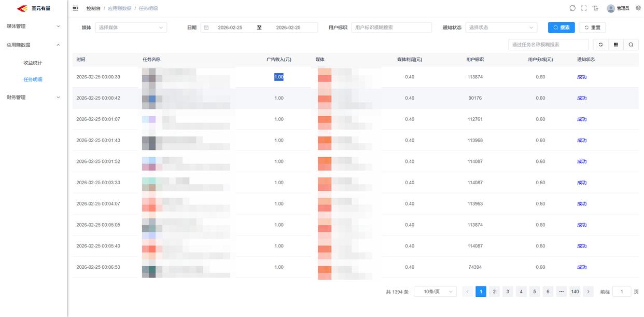
Task: Click 成功 link in the 00:01:07 row
Action: [x=582, y=119]
